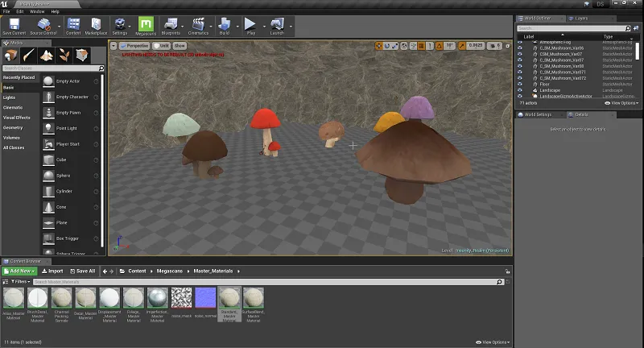Click the content browser forward arrow
This screenshot has width=644, height=348.
pyautogui.click(x=111, y=271)
